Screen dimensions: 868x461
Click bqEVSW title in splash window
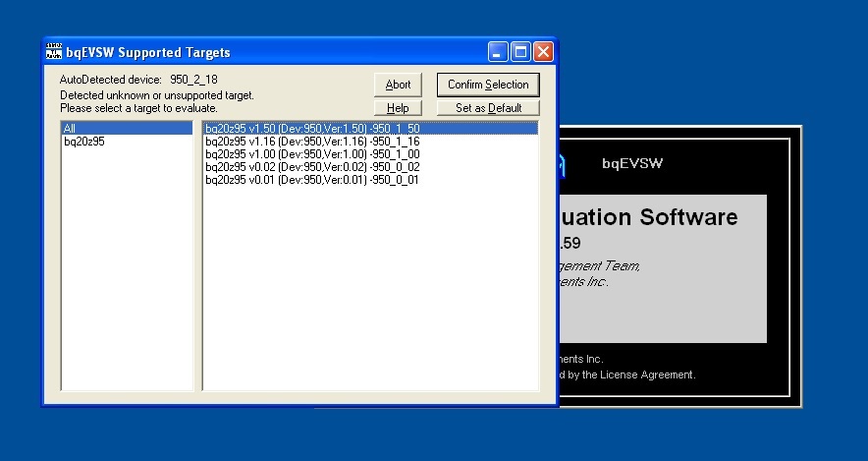[632, 163]
